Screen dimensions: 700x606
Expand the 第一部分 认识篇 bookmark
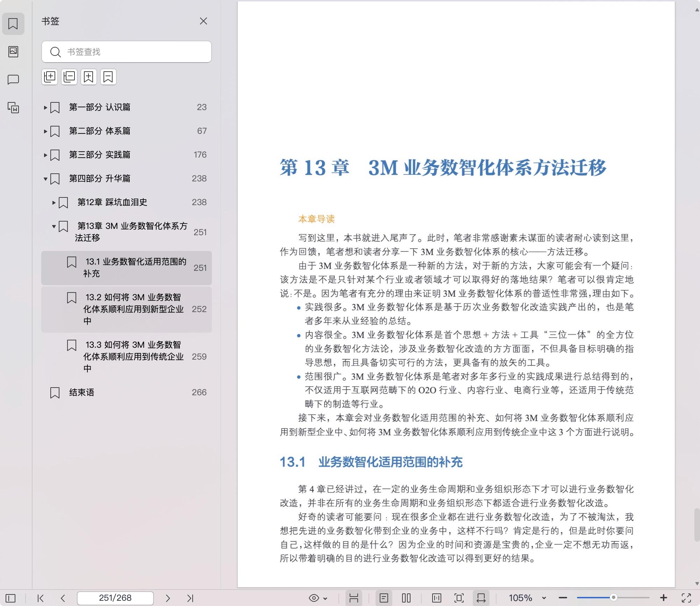(x=45, y=107)
